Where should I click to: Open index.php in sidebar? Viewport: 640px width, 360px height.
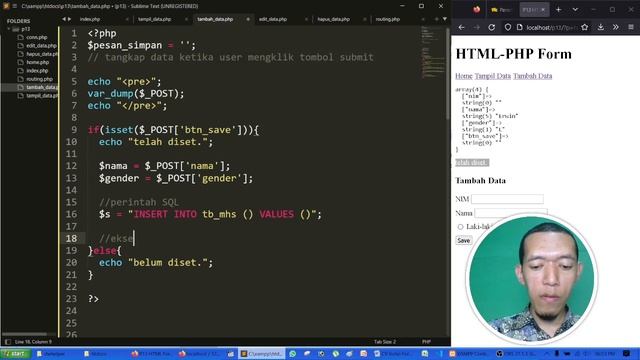coord(37,71)
